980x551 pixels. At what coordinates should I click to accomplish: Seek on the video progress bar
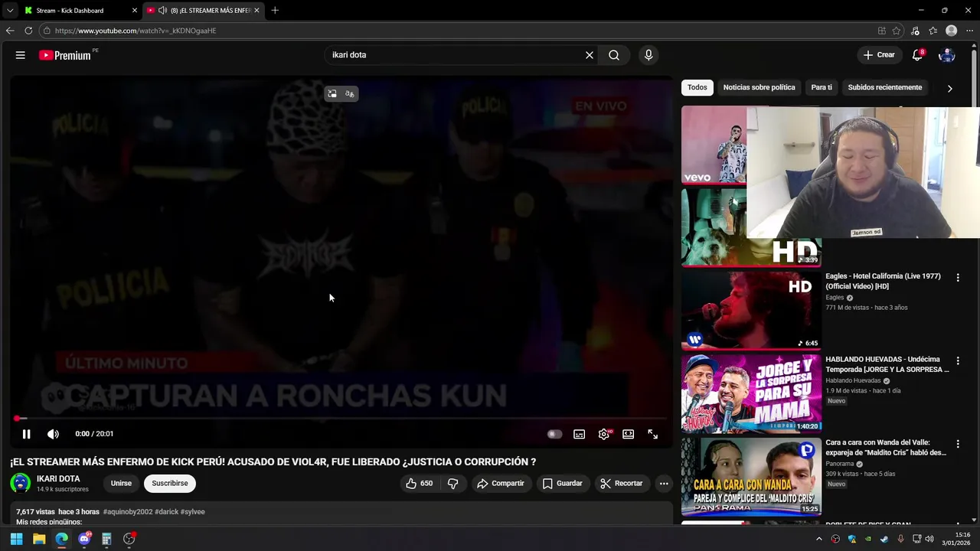(341, 419)
